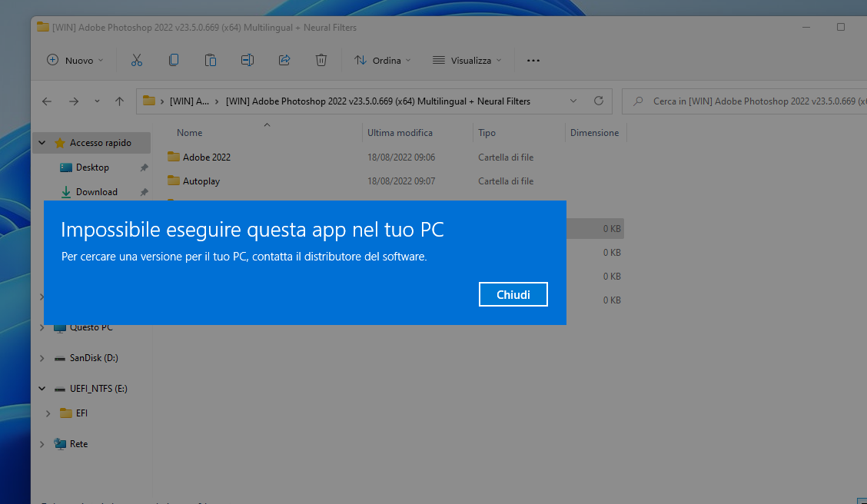Go forward with the right arrow
This screenshot has width=867, height=504.
tap(74, 101)
